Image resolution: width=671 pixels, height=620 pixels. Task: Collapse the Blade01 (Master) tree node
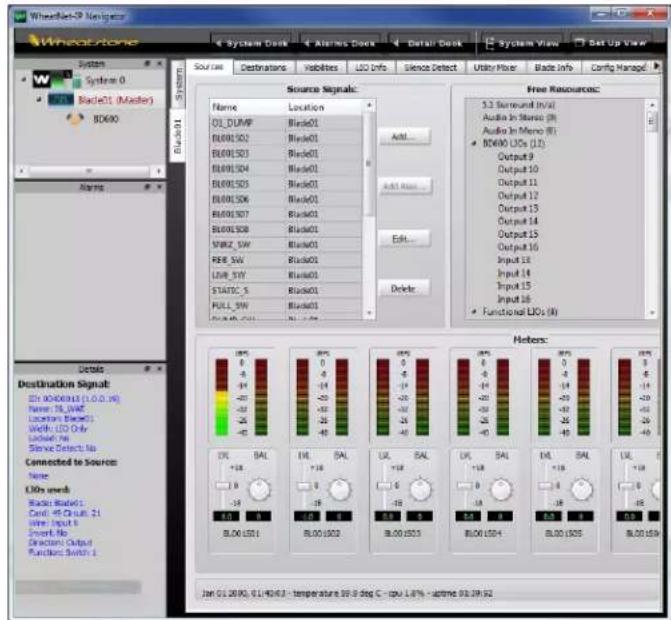pos(39,100)
